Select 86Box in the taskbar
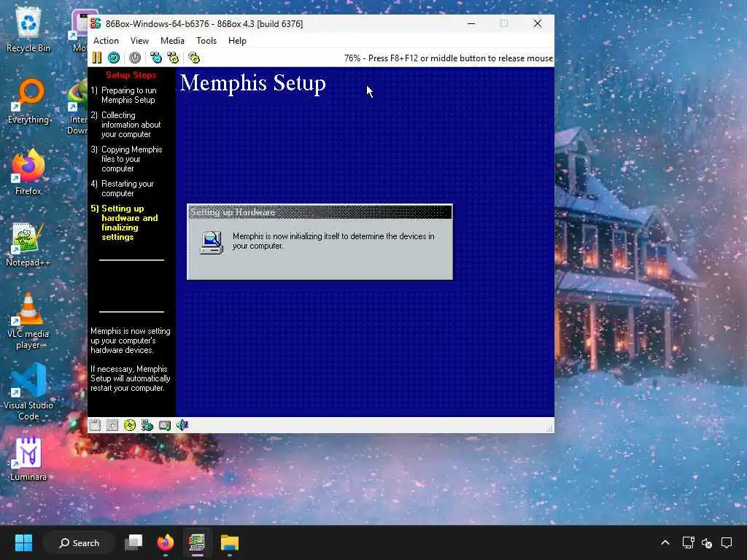 click(197, 542)
